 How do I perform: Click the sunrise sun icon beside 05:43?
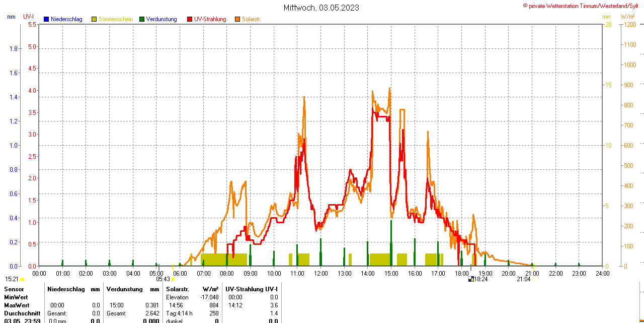coord(174,279)
